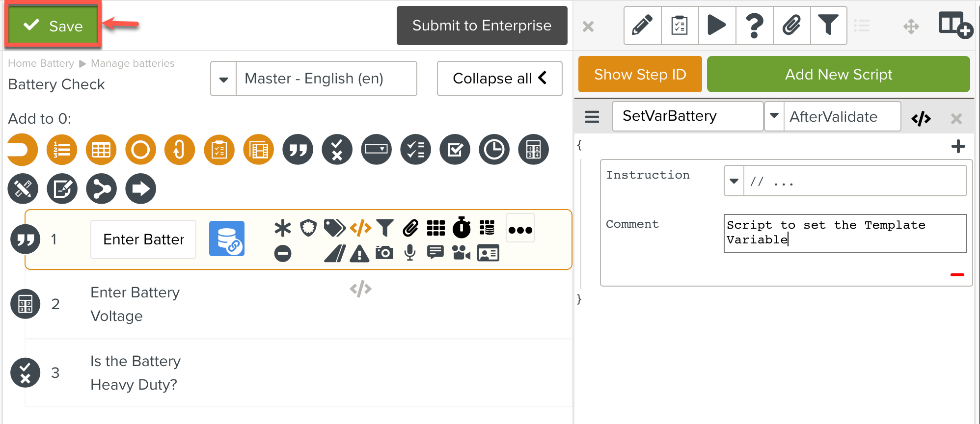Click the microphone icon in step 1
Image resolution: width=980 pixels, height=424 pixels.
(409, 253)
